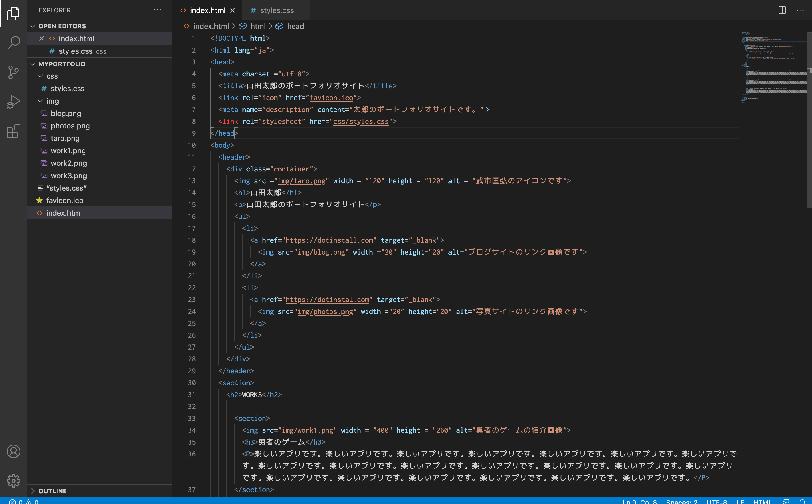Collapse the img folder in explorer

40,101
